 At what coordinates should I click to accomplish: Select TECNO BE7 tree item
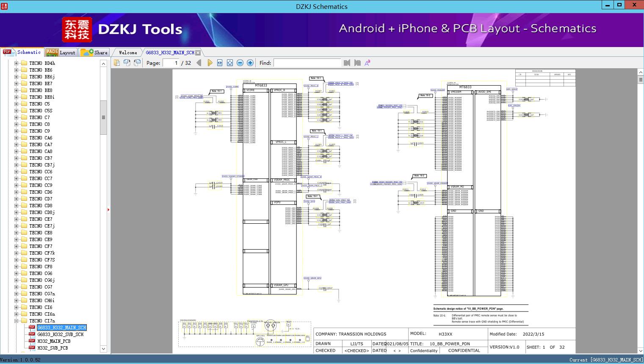click(41, 83)
